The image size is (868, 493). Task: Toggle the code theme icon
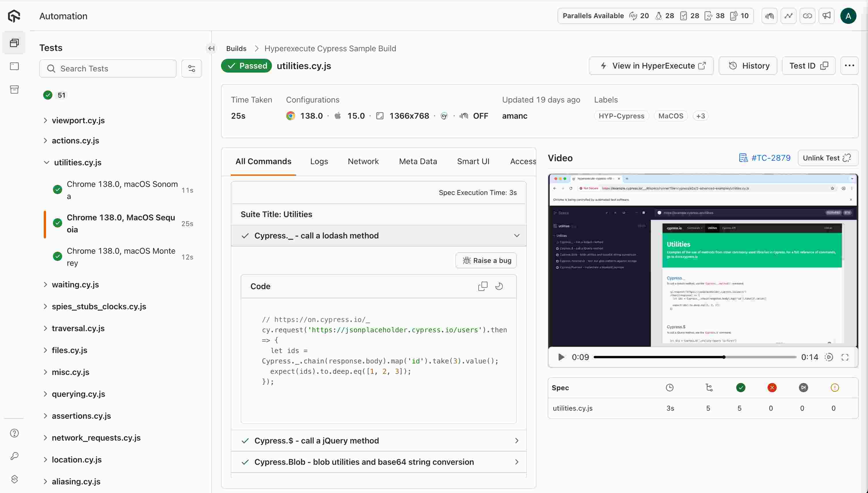click(x=499, y=286)
